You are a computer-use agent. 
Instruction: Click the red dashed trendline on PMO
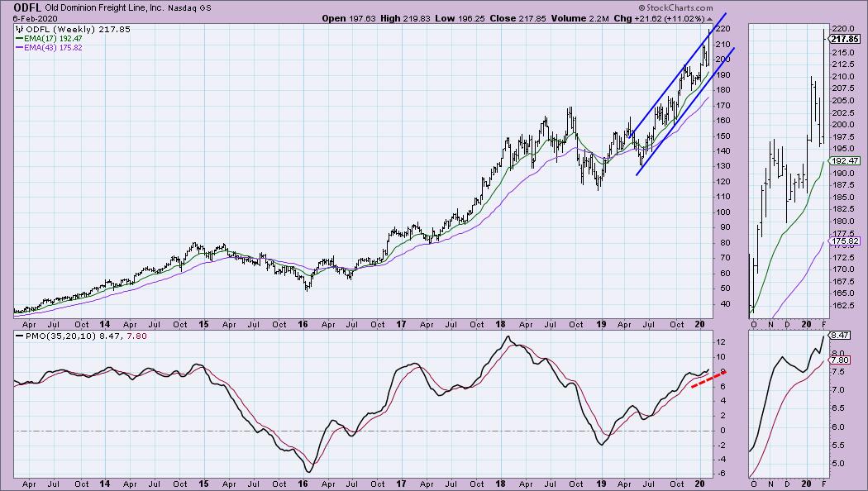[x=708, y=379]
